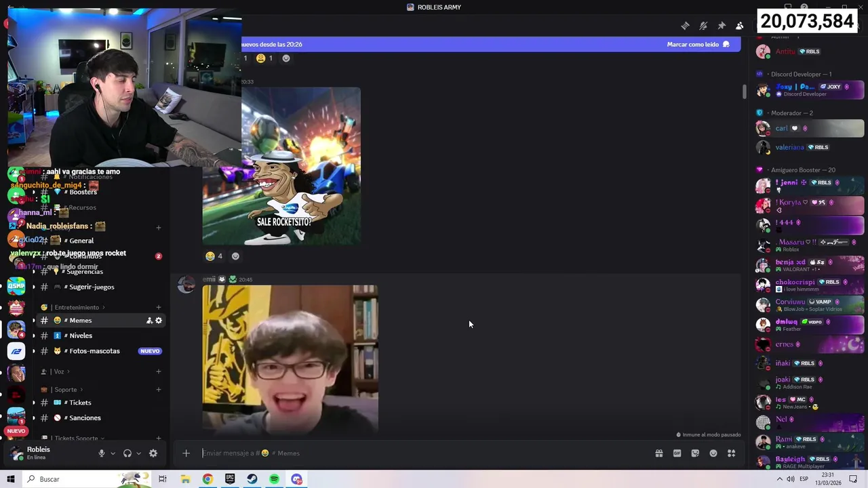Add channel to Entretenimiento category plus
This screenshot has height=488, width=868.
[x=158, y=308]
